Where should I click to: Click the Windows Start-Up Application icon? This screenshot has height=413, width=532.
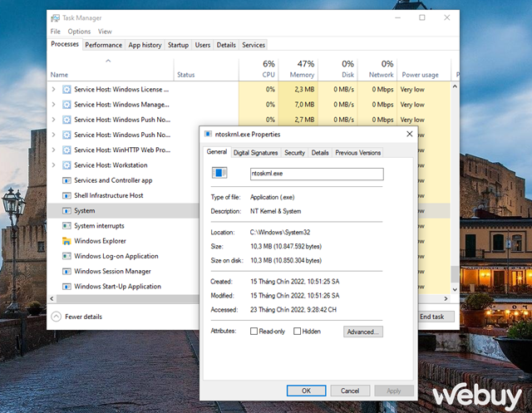click(66, 287)
